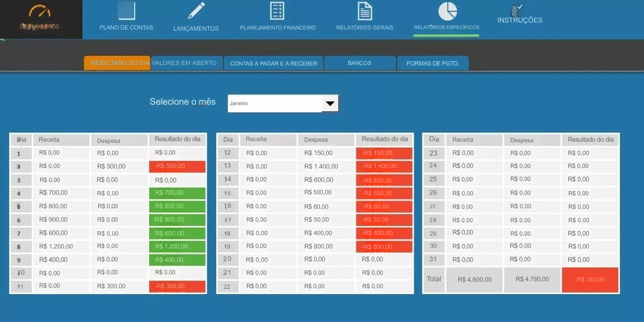Click the Plano de Contas label
The width and height of the screenshot is (644, 322).
pyautogui.click(x=126, y=28)
